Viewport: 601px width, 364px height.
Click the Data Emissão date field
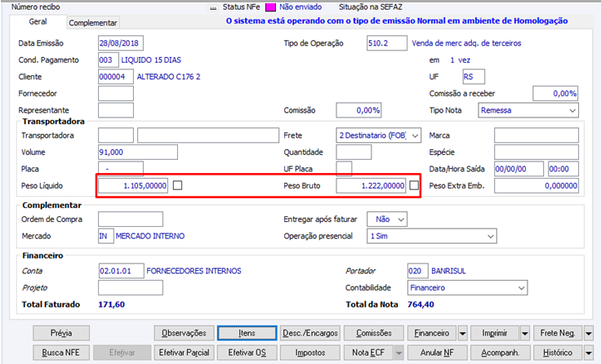pos(121,43)
